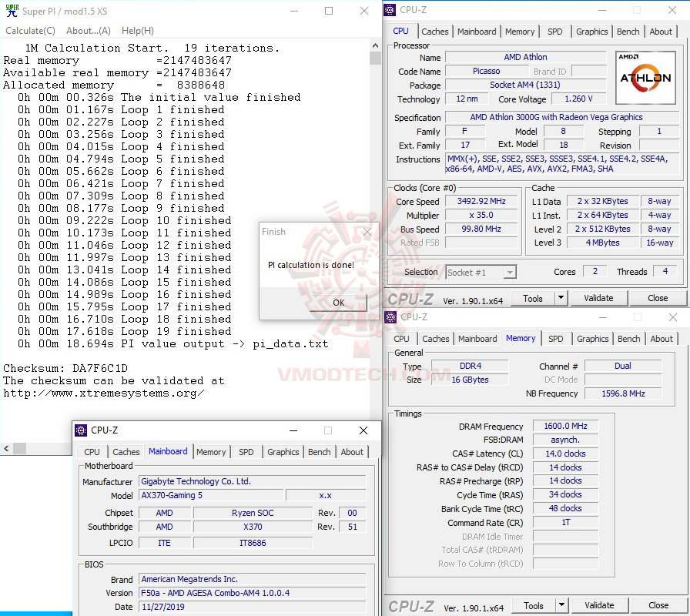Switch to Mainboard tab in top CPU-Z window
Screen dimensions: 690x616
477,32
